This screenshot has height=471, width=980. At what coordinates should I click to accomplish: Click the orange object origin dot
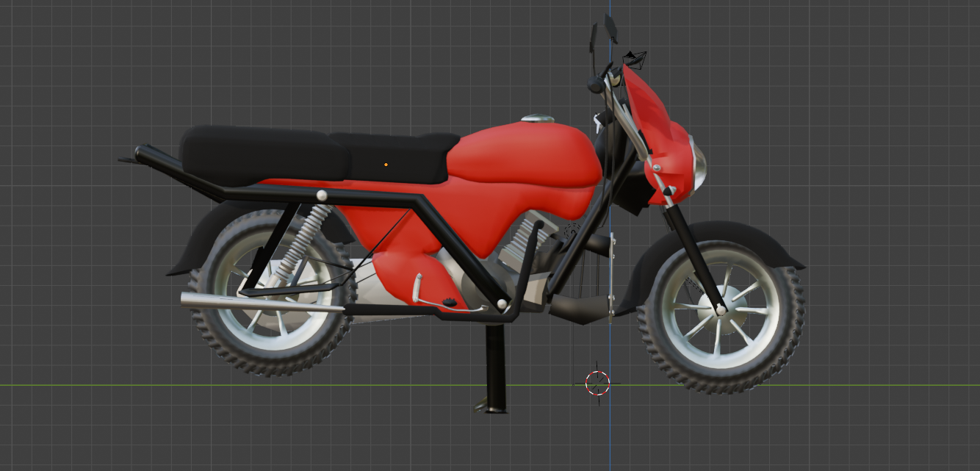coord(385,165)
